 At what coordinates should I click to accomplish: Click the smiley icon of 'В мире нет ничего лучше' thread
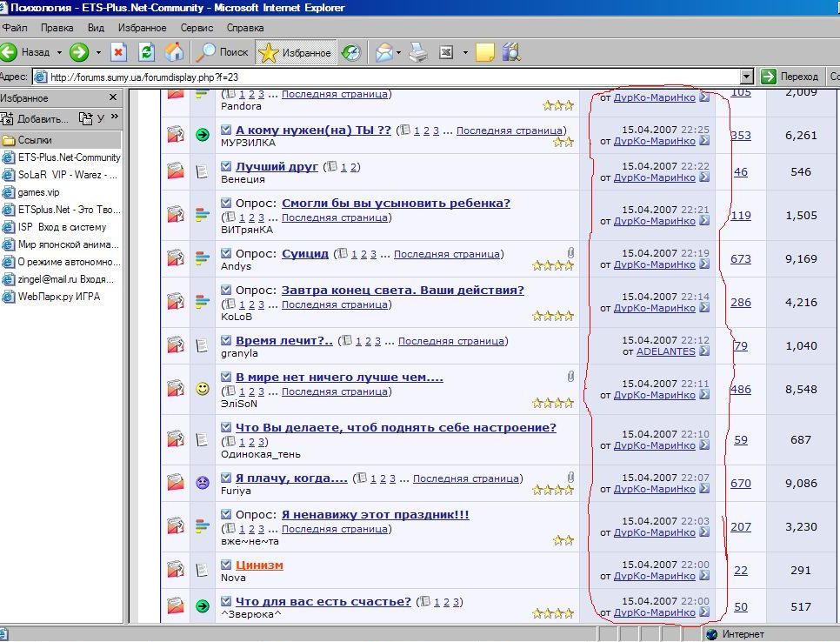point(203,389)
